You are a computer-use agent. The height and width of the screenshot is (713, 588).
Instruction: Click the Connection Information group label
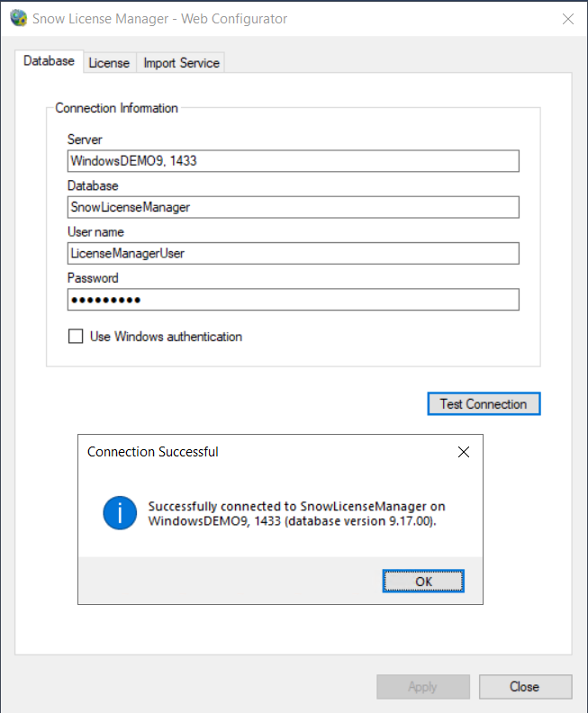[x=117, y=108]
